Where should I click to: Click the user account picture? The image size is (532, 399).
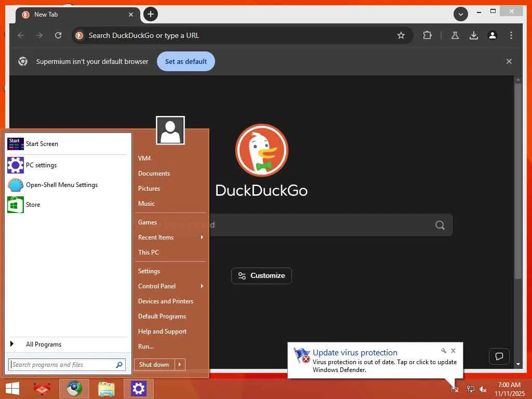point(170,130)
